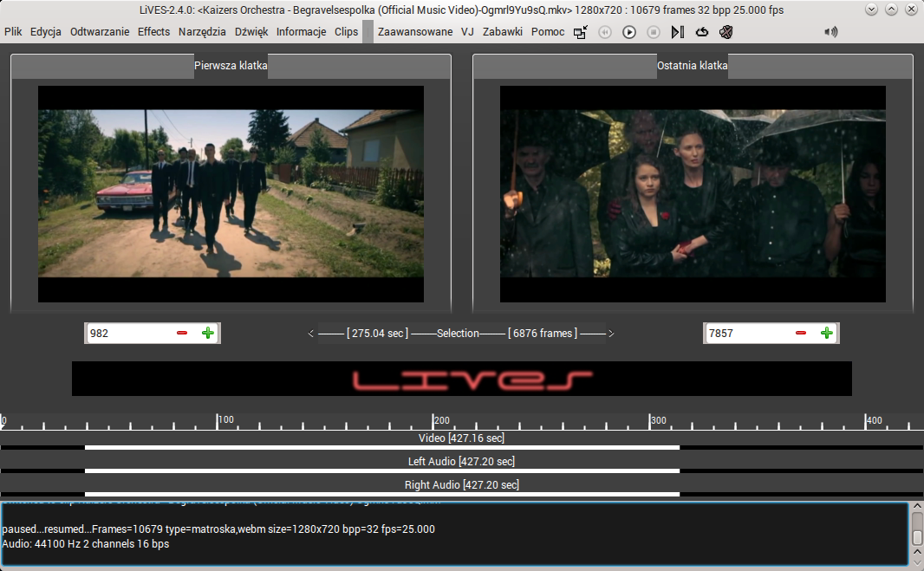The width and height of the screenshot is (924, 571).
Task: Open the window options dropdown in titlebar
Action: tap(871, 10)
